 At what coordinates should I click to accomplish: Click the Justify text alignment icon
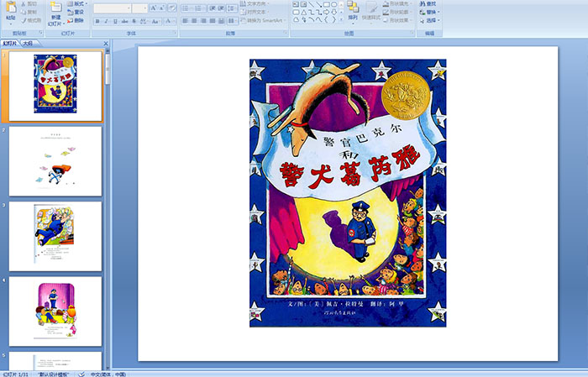tap(213, 21)
